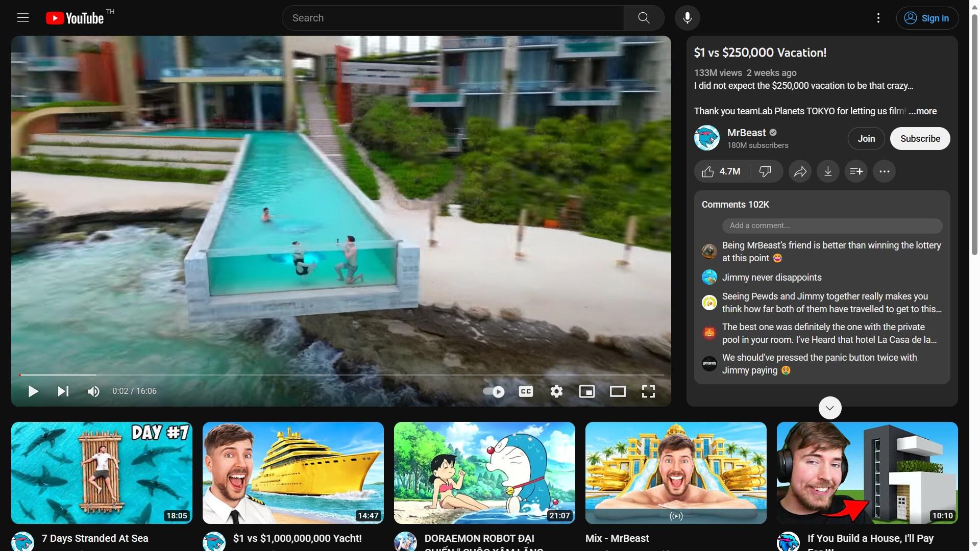Click the Save to playlist icon
The height and width of the screenshot is (551, 980).
[x=856, y=171]
